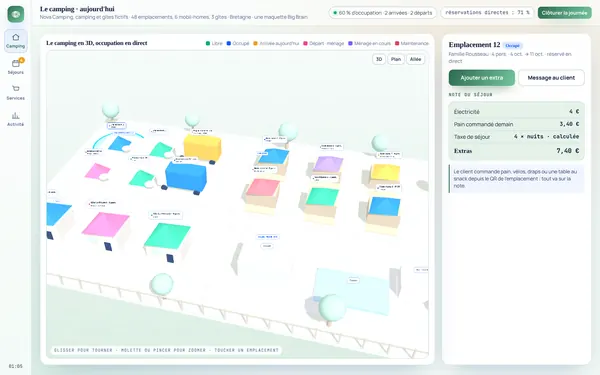
Task: Click the Occupé badge next to Emplacement 12
Action: (x=512, y=46)
